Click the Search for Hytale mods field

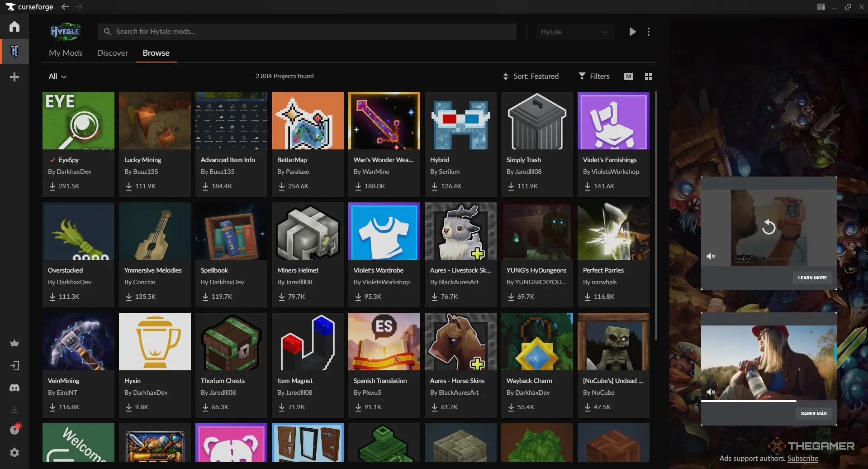(308, 32)
